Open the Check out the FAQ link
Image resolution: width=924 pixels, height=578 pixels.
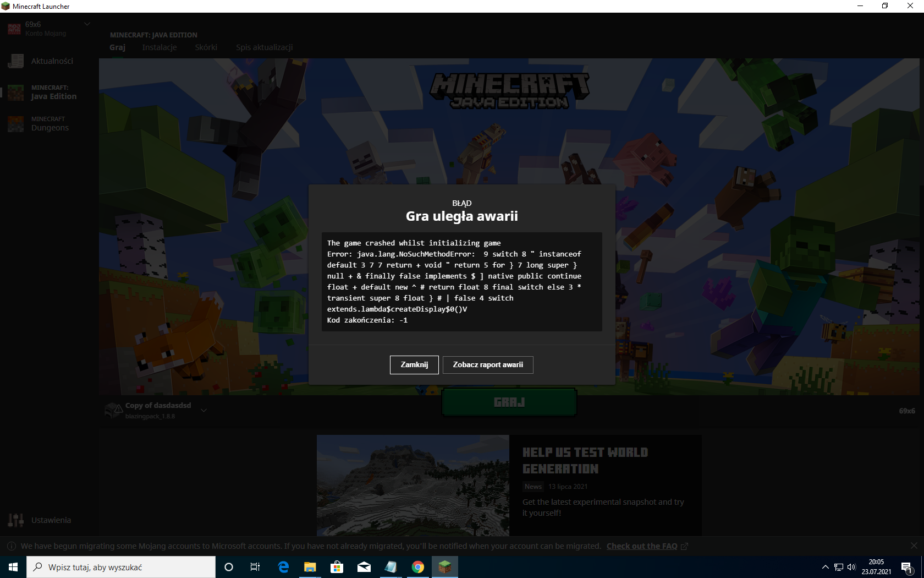click(x=642, y=546)
